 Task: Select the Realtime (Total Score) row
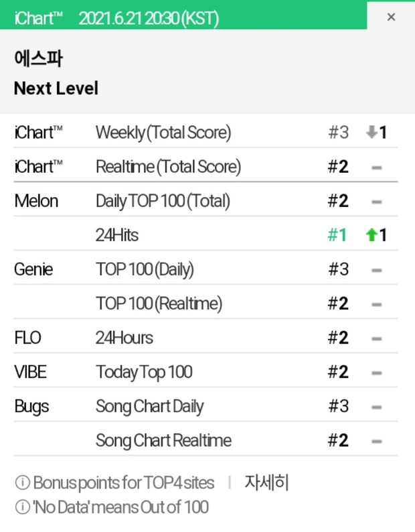click(x=205, y=166)
